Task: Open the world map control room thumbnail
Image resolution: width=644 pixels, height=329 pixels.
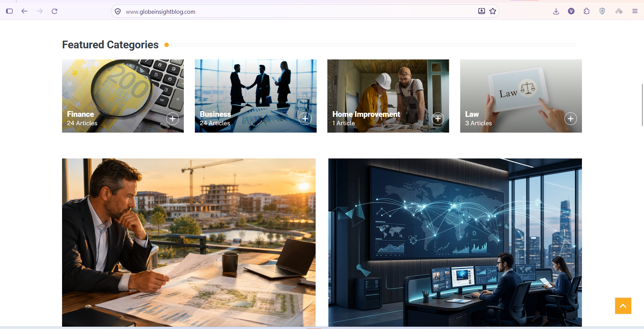Action: point(455,242)
